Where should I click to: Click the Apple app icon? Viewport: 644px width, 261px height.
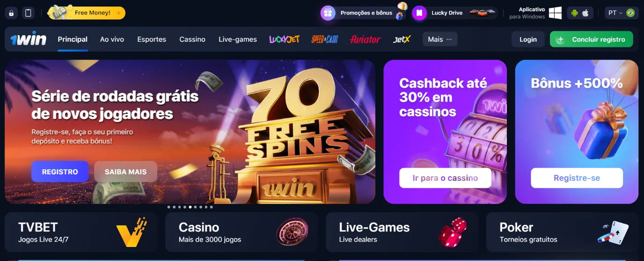[x=585, y=13]
